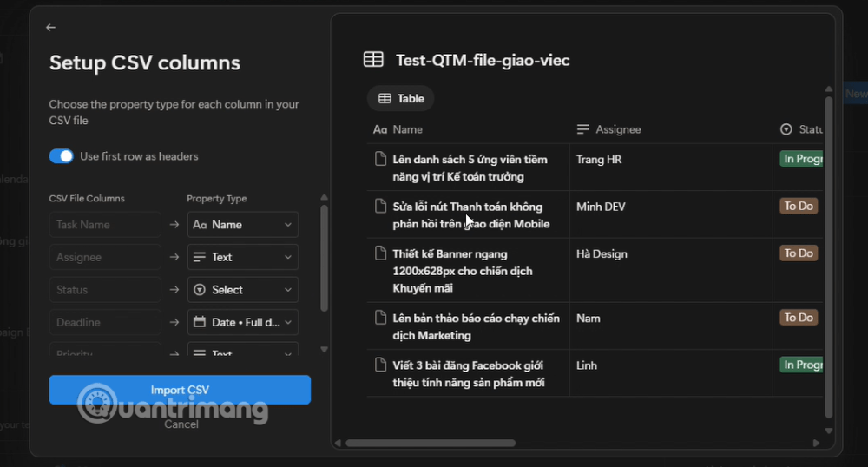
Task: Click the 'Linh' assignee cell
Action: [x=586, y=365]
